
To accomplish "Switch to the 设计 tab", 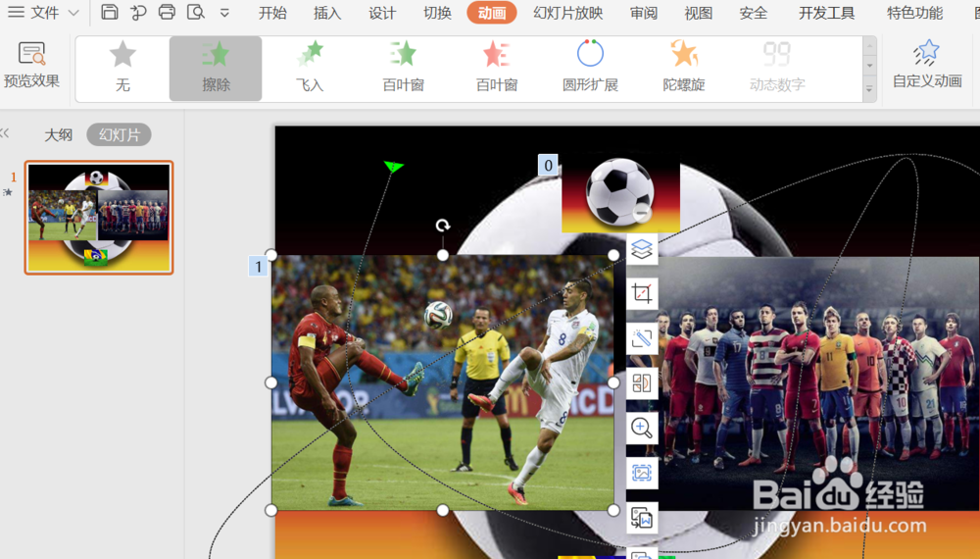I will tap(382, 13).
